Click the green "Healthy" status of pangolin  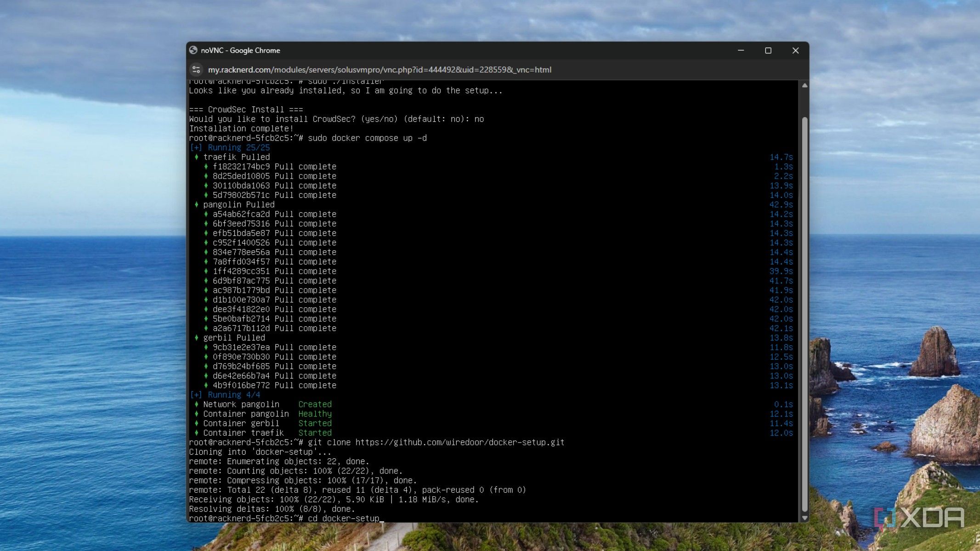click(315, 414)
